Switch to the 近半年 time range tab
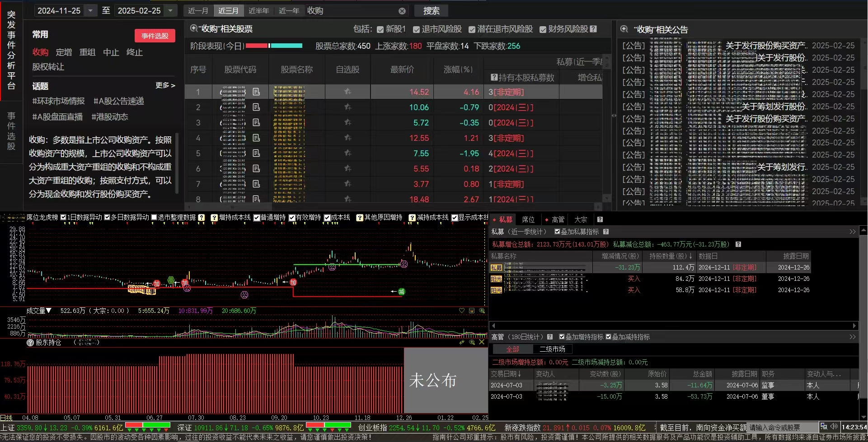The height and width of the screenshot is (442, 868). tap(258, 11)
